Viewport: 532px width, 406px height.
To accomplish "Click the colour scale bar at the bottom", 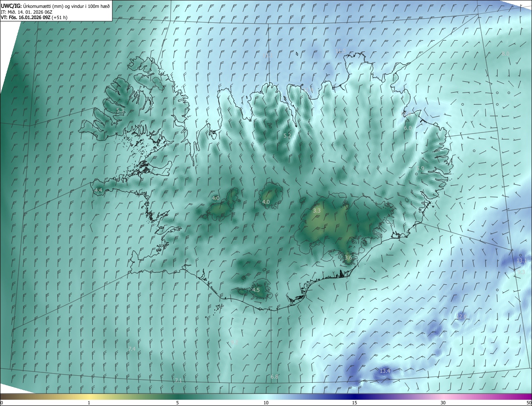I will pos(266,396).
